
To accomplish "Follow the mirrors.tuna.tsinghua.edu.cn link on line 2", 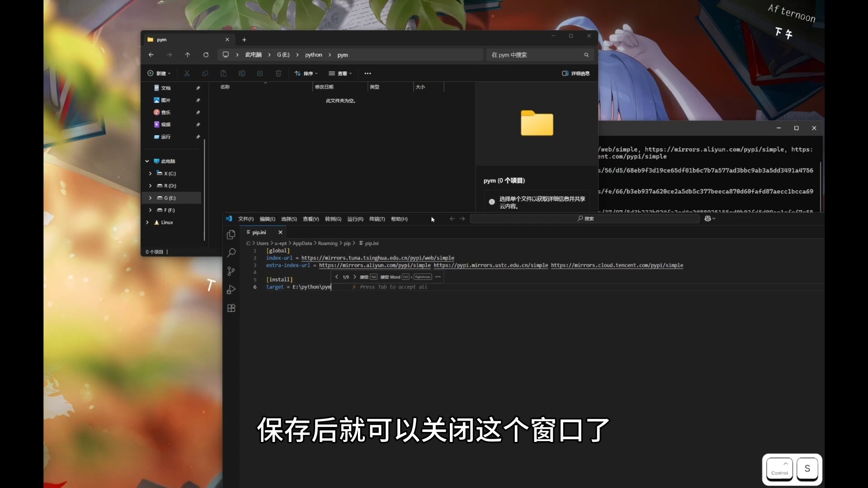I will pyautogui.click(x=378, y=258).
